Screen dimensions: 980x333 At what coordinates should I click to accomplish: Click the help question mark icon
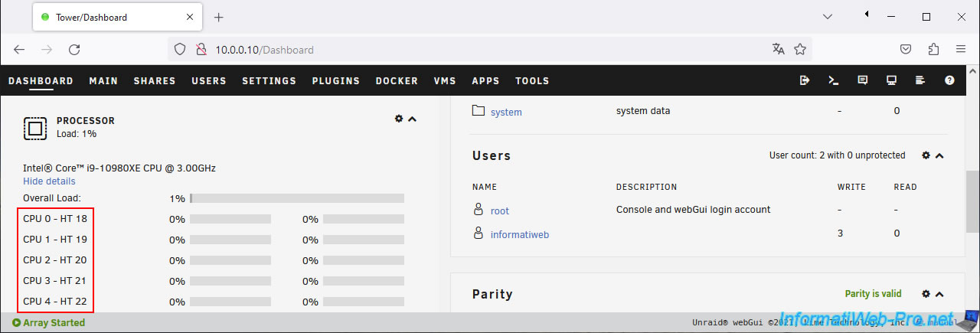coord(949,80)
